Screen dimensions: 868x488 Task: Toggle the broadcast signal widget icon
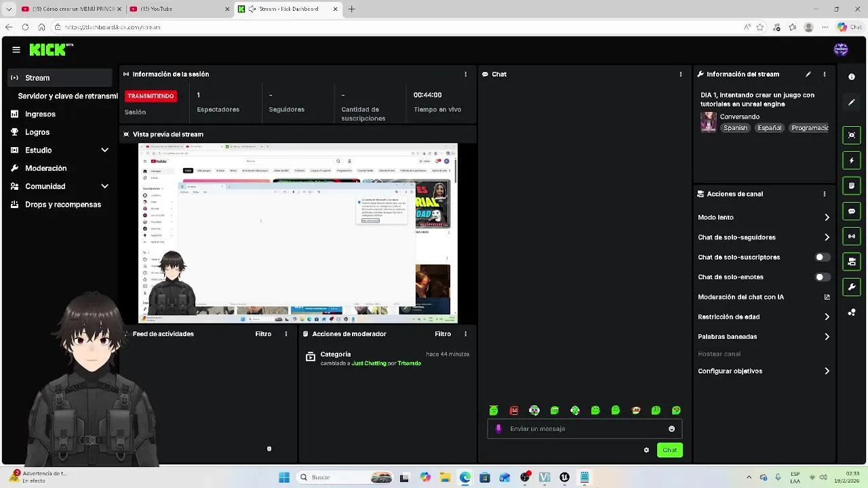coord(852,237)
